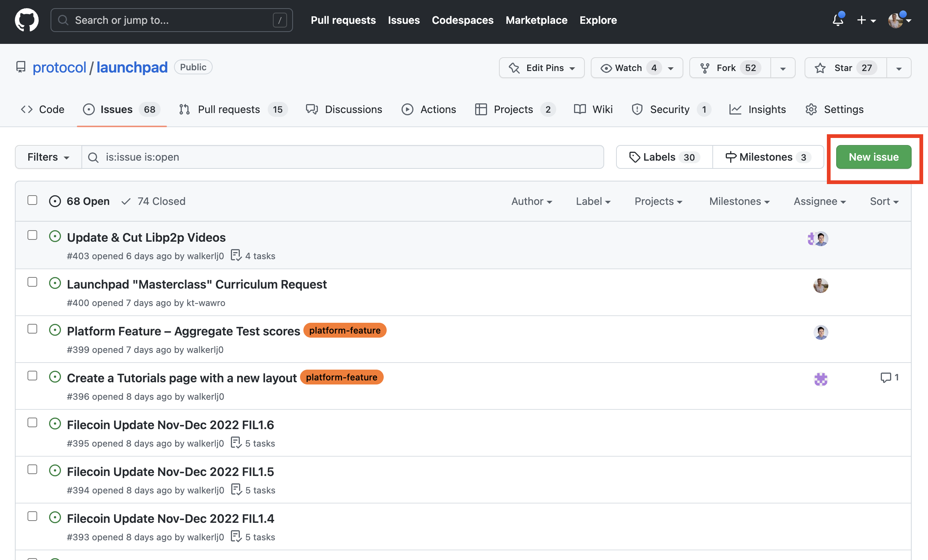Screen dimensions: 928x560
Task: Click the green New issue button
Action: click(x=874, y=157)
